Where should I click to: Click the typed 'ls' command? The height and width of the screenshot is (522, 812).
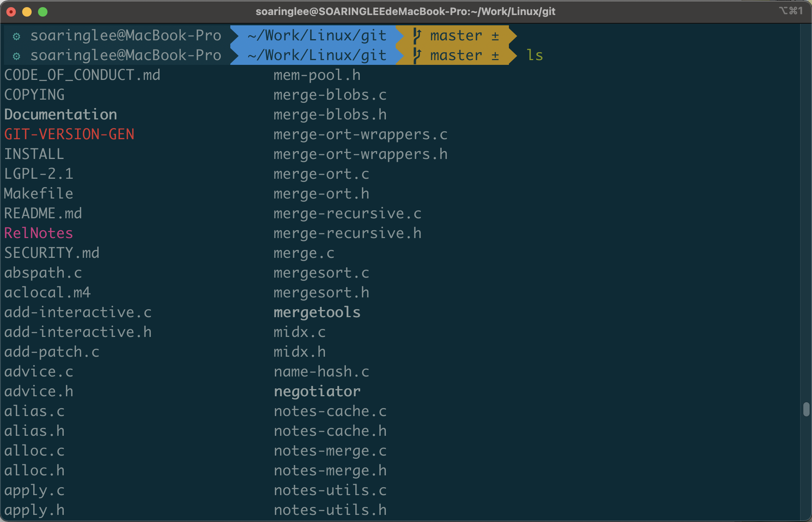point(535,55)
